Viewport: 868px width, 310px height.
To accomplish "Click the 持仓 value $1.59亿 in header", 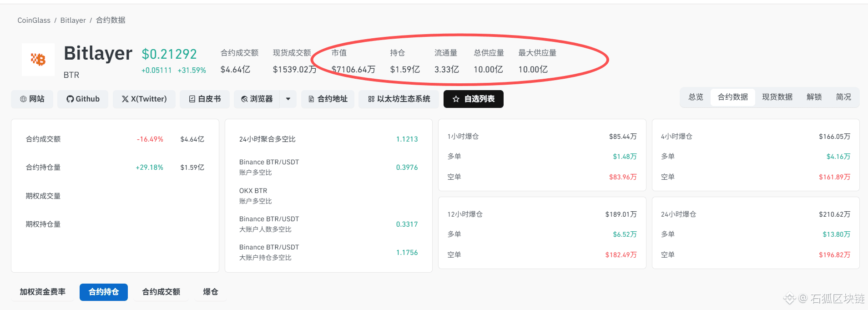I will click(x=405, y=70).
